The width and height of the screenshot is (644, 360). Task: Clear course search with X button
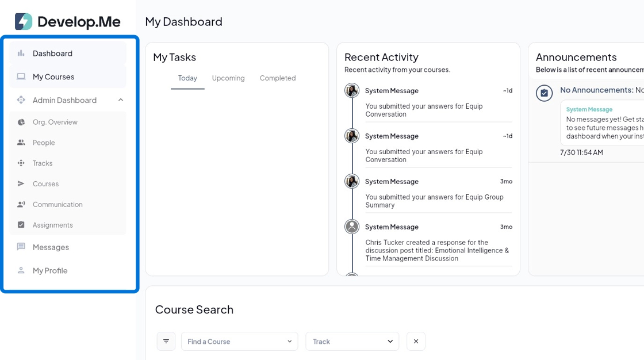pyautogui.click(x=416, y=342)
